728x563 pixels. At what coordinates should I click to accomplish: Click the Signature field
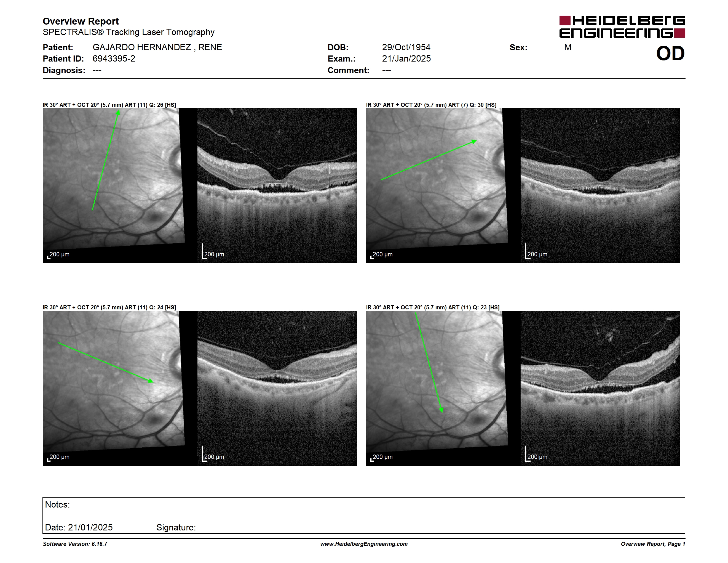tap(176, 527)
